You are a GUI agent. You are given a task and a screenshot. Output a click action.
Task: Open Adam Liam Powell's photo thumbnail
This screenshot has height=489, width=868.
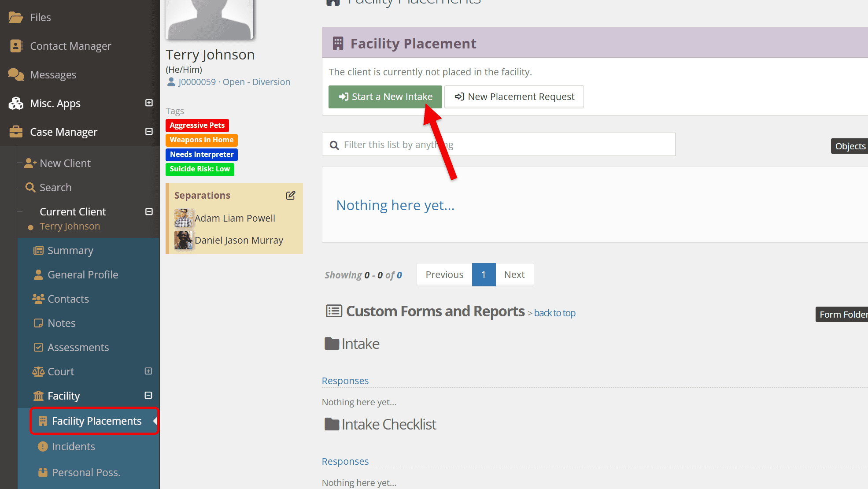pos(183,218)
